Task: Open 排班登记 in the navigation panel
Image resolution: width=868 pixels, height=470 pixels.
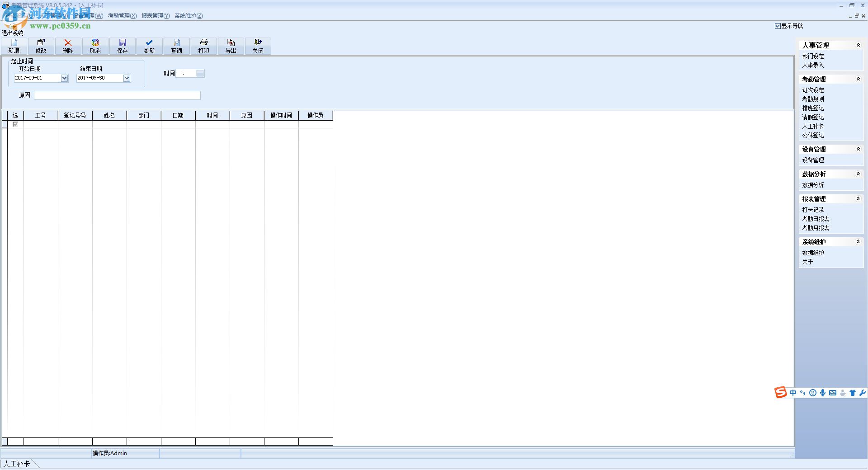Action: coord(813,108)
